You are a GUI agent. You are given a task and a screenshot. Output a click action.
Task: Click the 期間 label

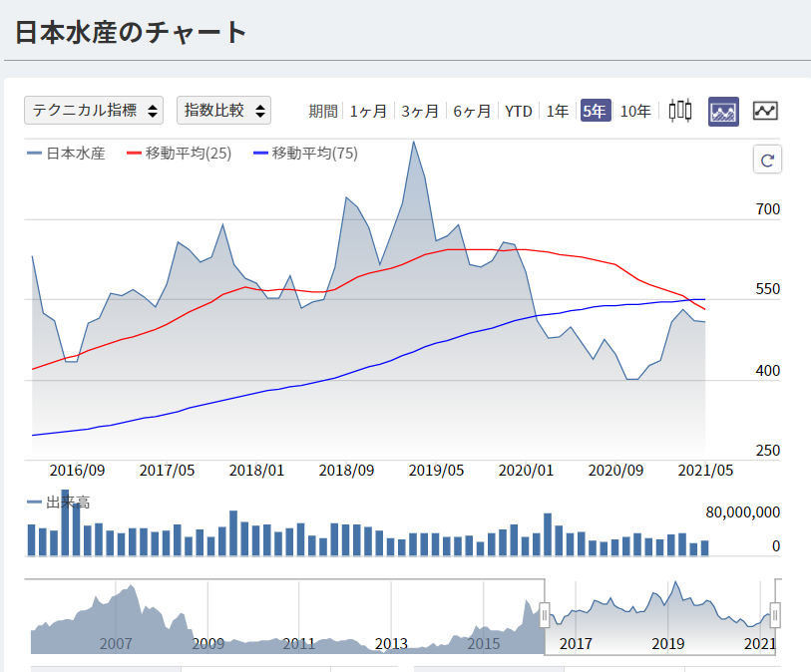323,111
